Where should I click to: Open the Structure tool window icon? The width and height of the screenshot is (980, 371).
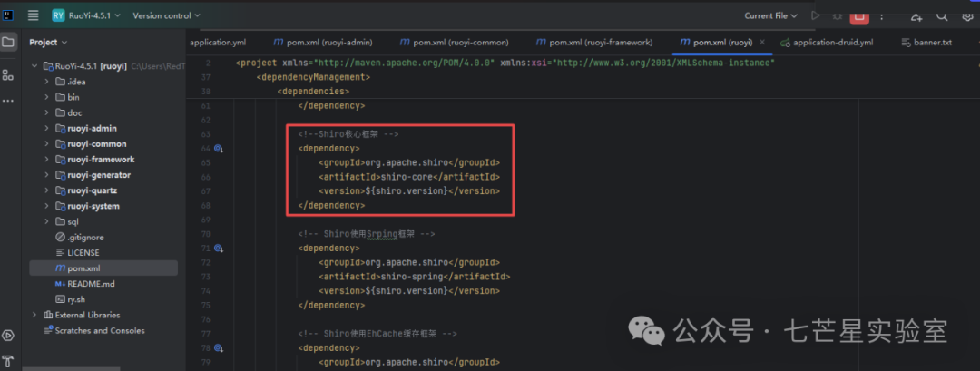8,75
